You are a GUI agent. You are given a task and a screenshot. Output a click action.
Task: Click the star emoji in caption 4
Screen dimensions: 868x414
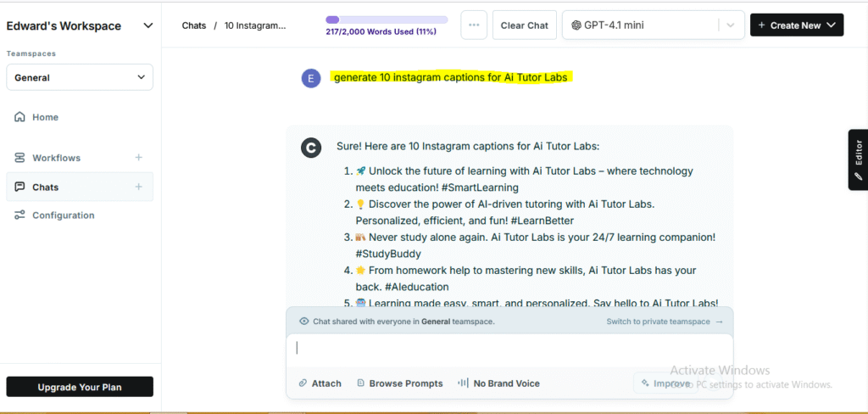click(x=361, y=271)
